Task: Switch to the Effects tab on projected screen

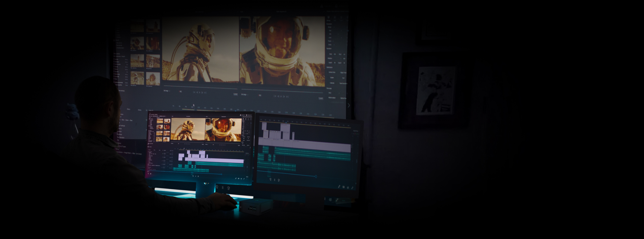Action: click(128, 109)
